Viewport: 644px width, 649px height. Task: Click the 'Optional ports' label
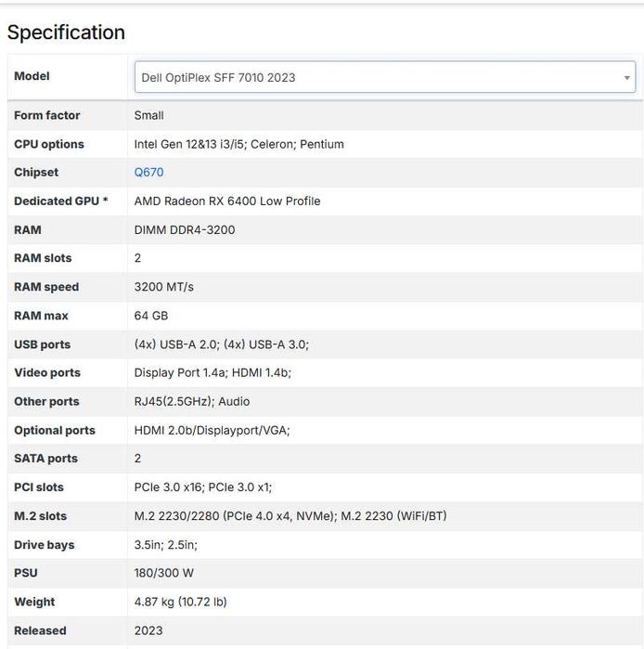[55, 430]
